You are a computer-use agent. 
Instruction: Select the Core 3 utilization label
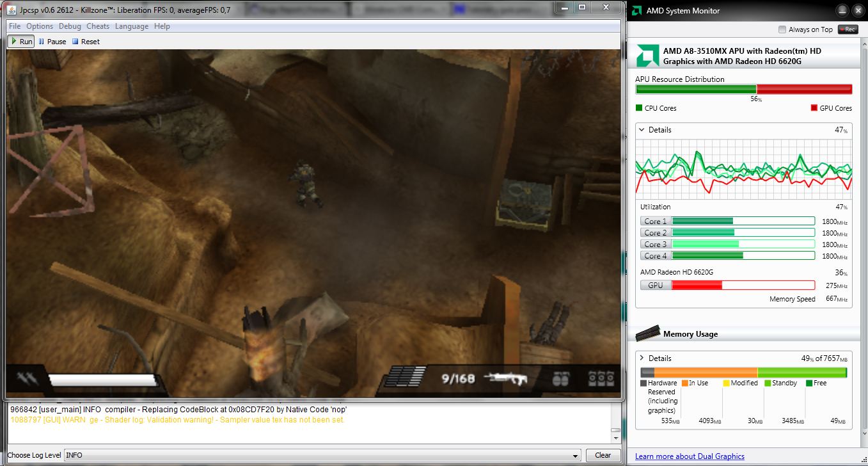click(x=656, y=245)
